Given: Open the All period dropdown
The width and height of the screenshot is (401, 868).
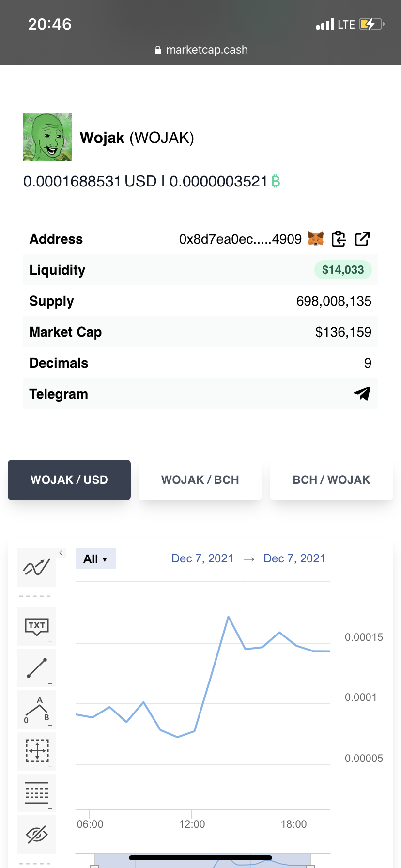Looking at the screenshot, I should point(96,558).
